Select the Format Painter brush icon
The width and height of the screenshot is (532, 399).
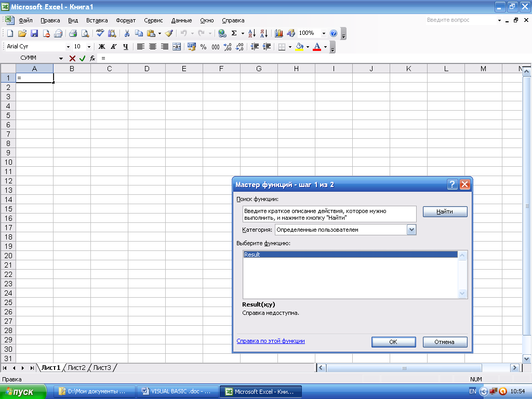point(169,33)
